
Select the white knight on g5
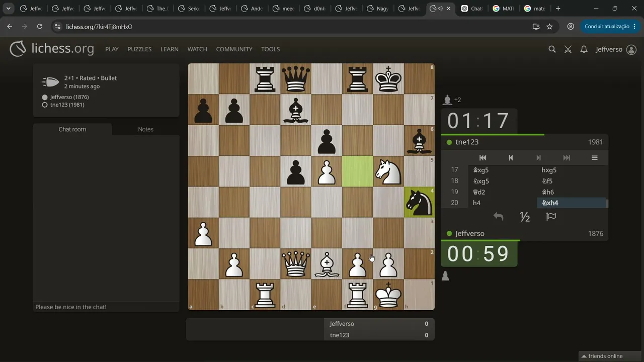(x=388, y=171)
